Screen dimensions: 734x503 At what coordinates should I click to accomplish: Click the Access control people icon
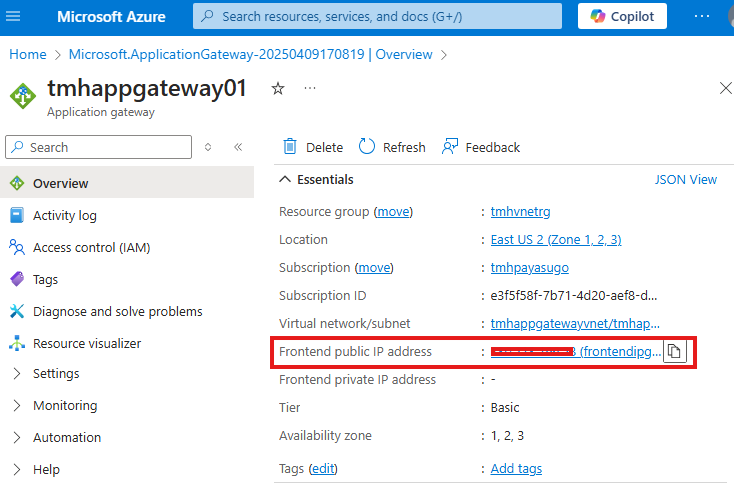tap(17, 247)
